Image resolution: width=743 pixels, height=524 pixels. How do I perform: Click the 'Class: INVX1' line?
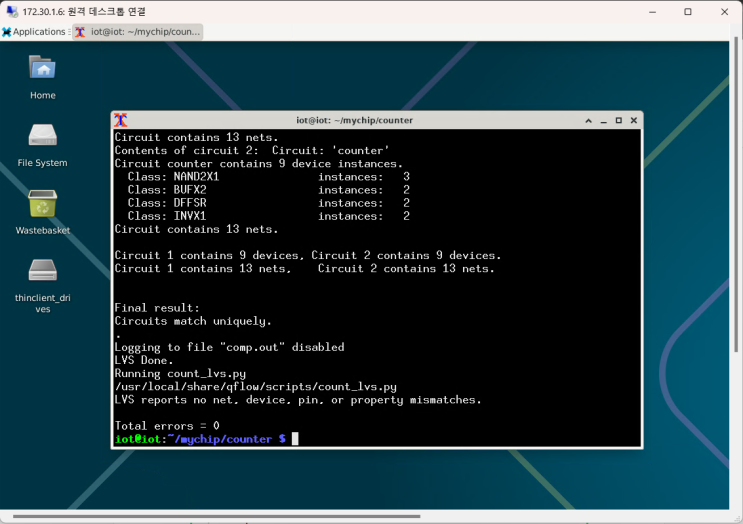coord(268,217)
